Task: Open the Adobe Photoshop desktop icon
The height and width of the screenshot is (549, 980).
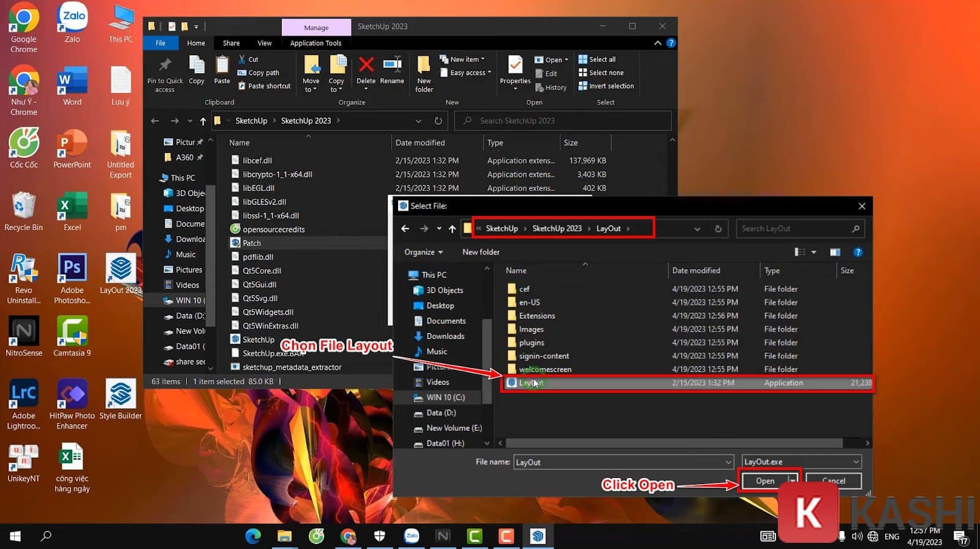Action: coord(72,279)
